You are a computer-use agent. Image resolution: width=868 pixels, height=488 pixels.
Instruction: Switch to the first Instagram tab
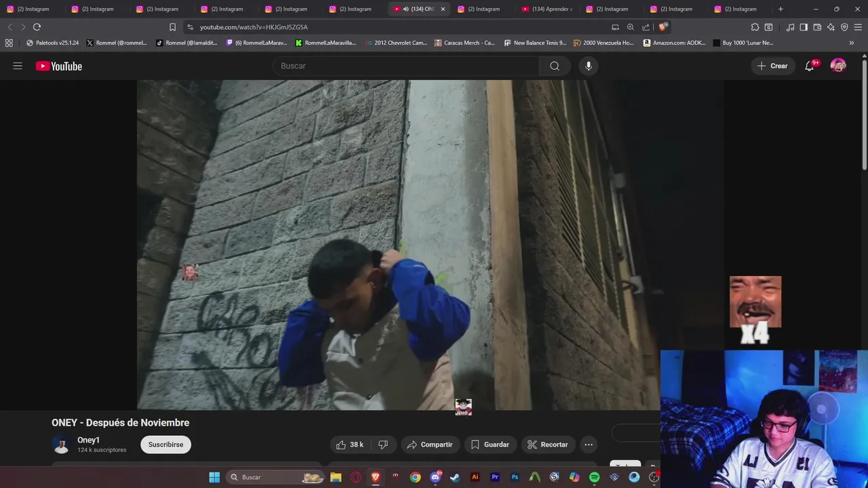click(32, 9)
